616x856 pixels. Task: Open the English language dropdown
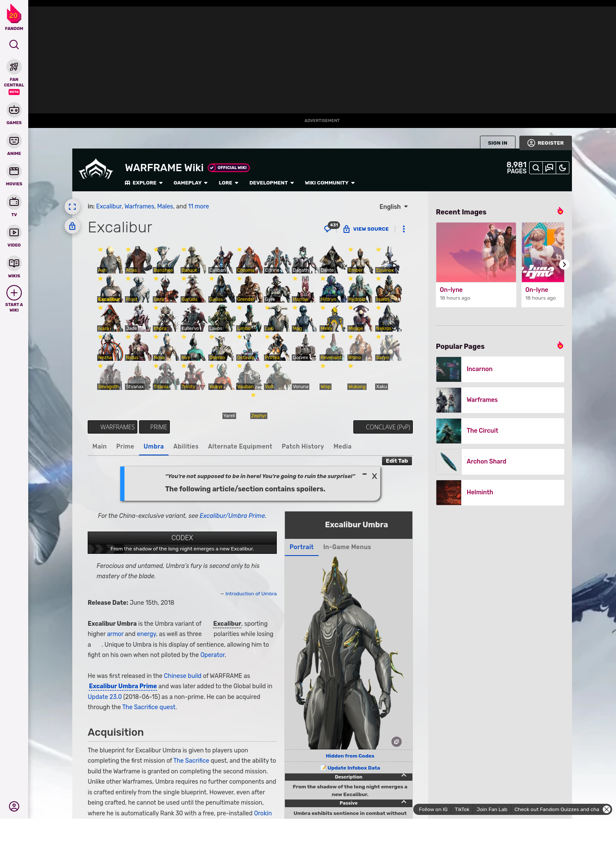click(394, 207)
